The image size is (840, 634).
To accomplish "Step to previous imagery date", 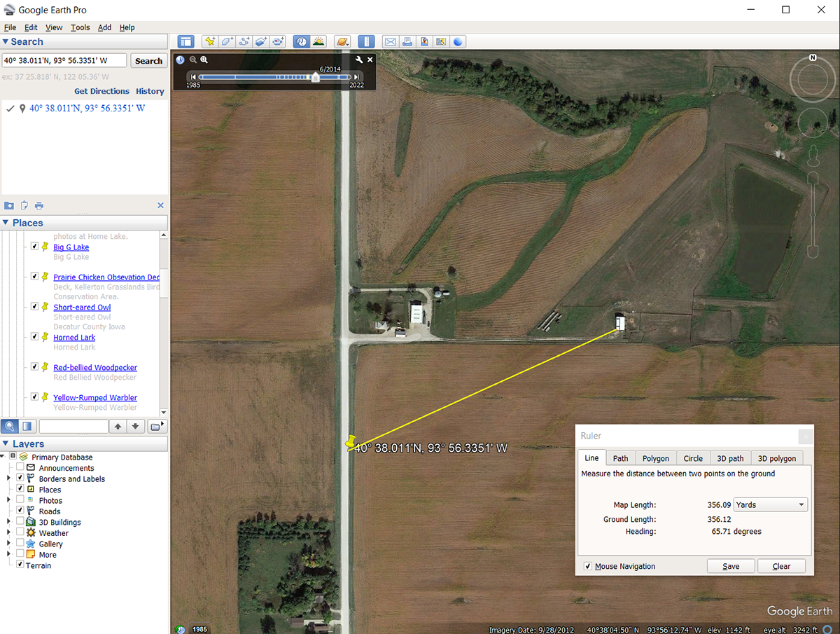I will click(x=192, y=77).
